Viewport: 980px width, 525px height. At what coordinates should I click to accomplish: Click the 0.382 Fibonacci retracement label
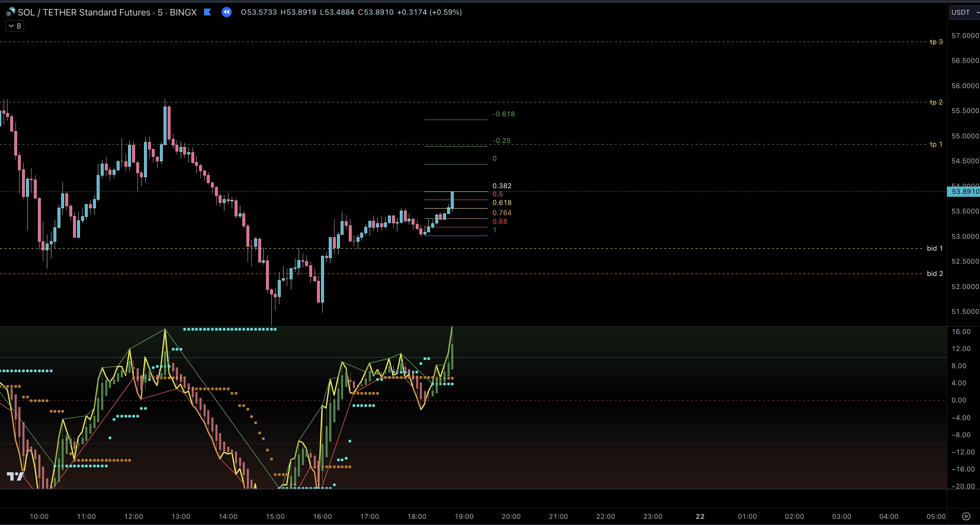[x=502, y=186]
